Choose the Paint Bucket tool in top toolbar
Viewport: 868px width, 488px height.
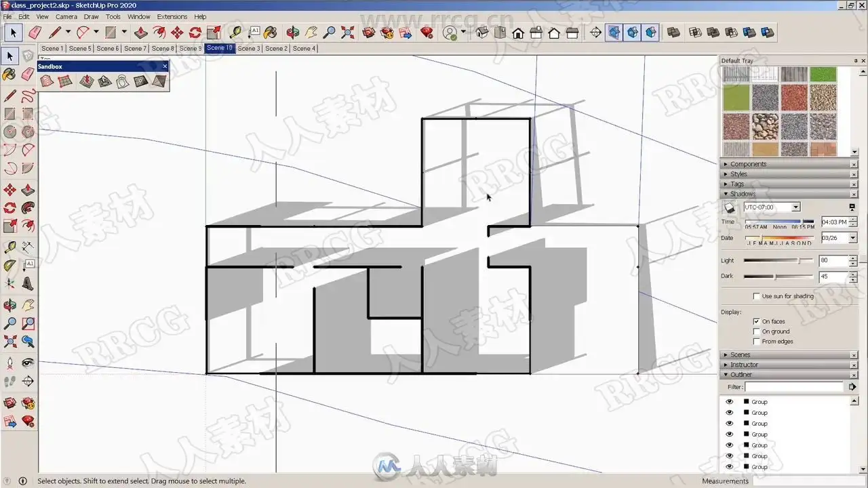[x=270, y=33]
